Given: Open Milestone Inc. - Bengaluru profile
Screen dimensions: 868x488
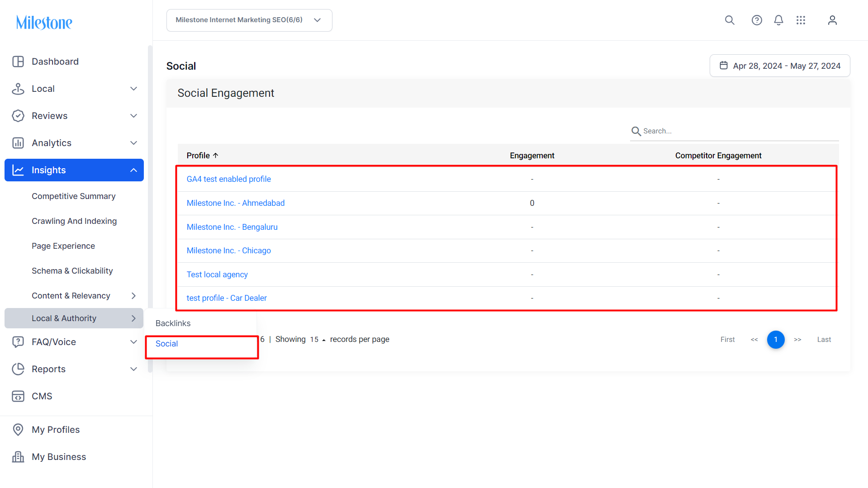Looking at the screenshot, I should click(232, 227).
